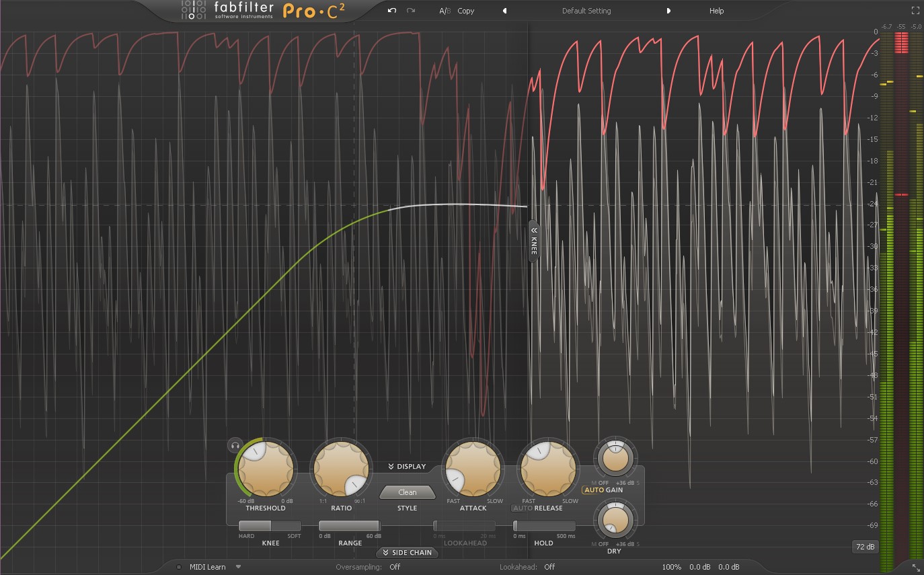Click the S mode label right of Gain +36 dB

pyautogui.click(x=638, y=483)
